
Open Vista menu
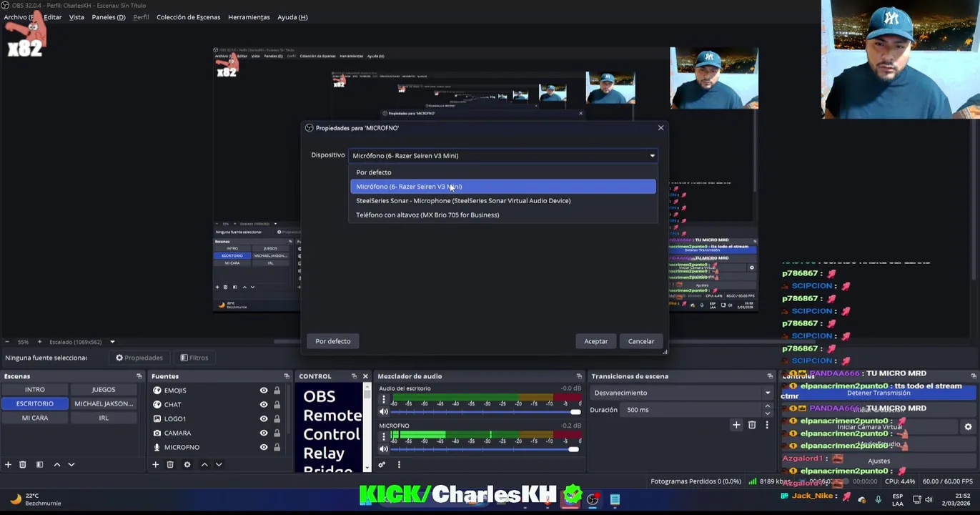(x=76, y=17)
